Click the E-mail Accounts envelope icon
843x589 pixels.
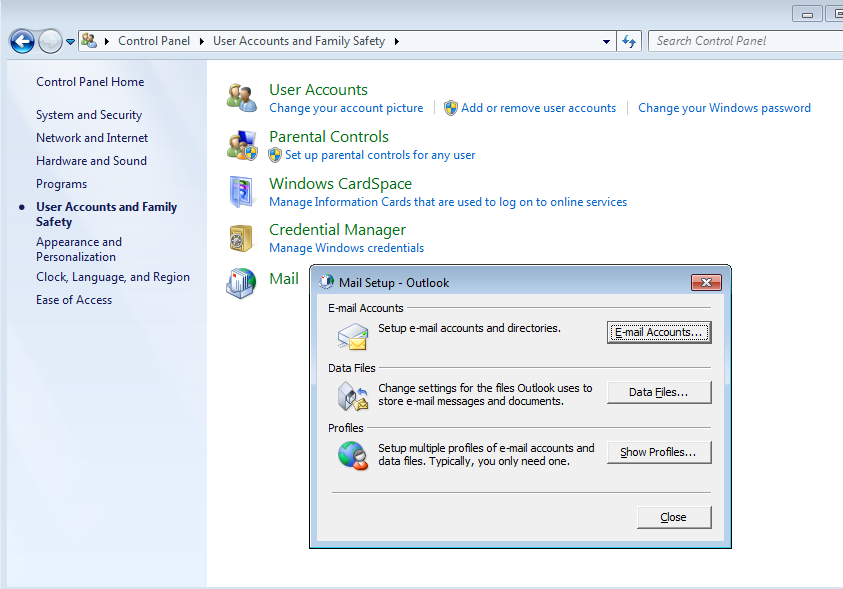[353, 336]
